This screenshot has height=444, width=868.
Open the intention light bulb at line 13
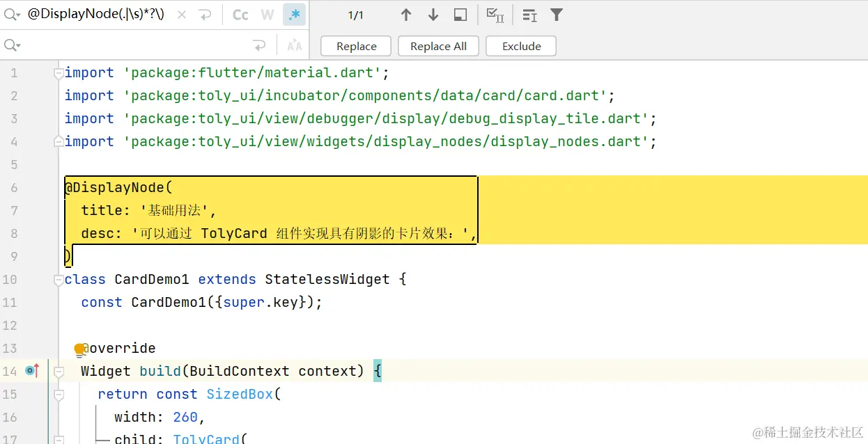pos(79,349)
